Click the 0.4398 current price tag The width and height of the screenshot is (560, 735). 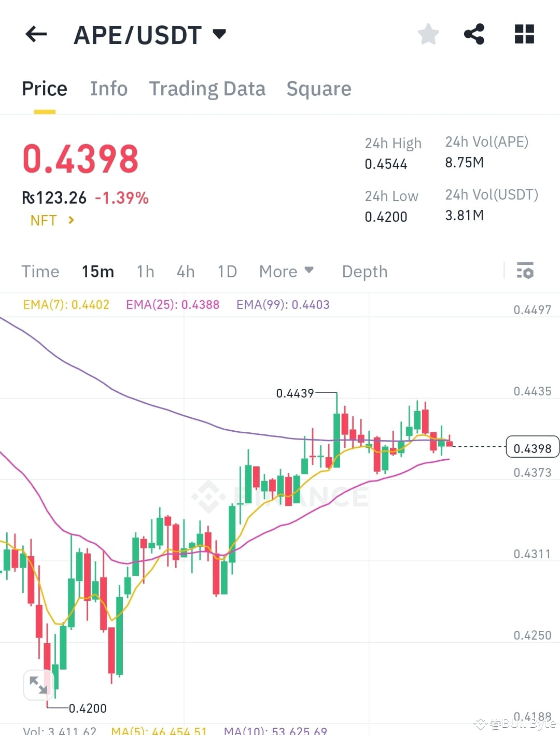click(532, 447)
